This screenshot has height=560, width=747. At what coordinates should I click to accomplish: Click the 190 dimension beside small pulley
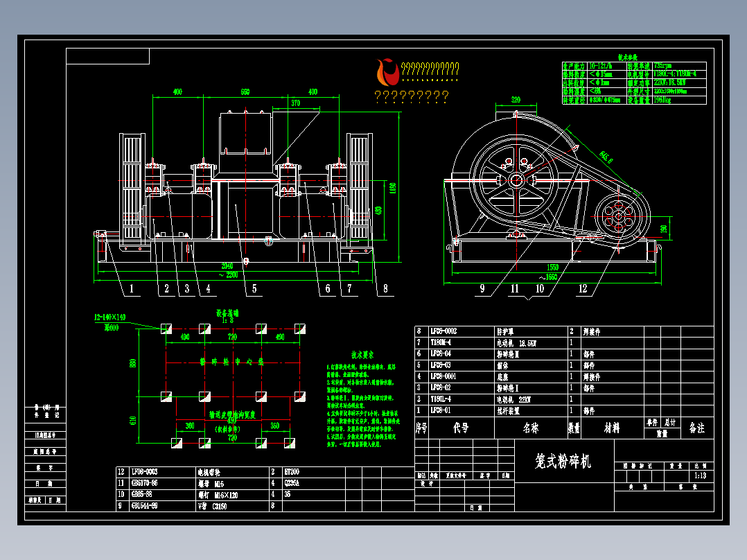[663, 229]
